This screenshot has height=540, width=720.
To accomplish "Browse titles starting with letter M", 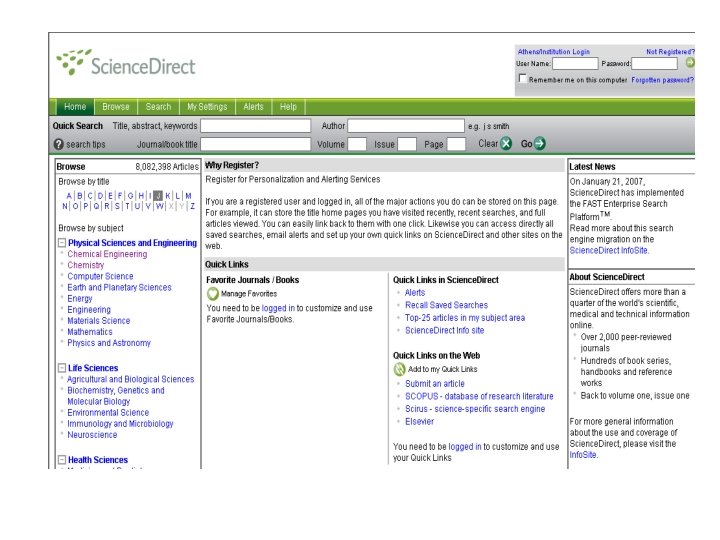I will [188, 196].
